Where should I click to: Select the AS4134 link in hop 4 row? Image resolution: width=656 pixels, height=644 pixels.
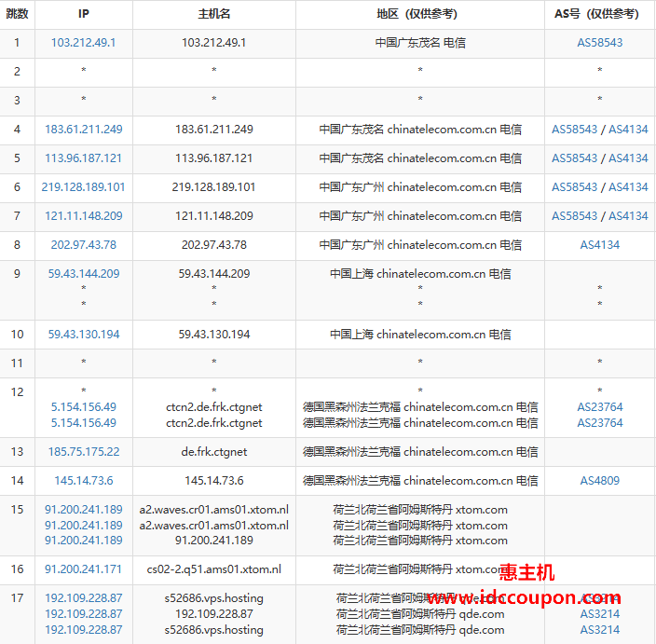pos(628,130)
